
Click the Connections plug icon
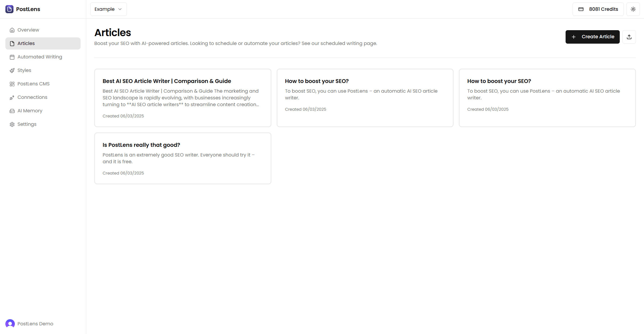[12, 97]
